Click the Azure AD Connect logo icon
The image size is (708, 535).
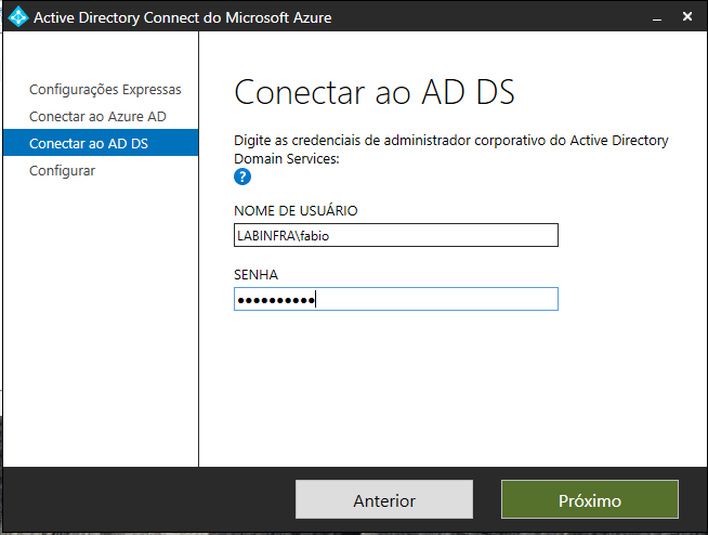[x=18, y=17]
